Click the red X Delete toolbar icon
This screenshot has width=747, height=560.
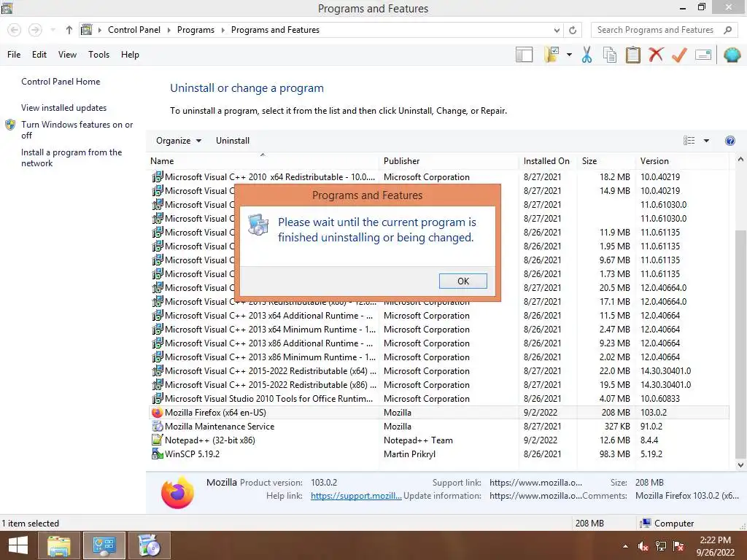[656, 55]
